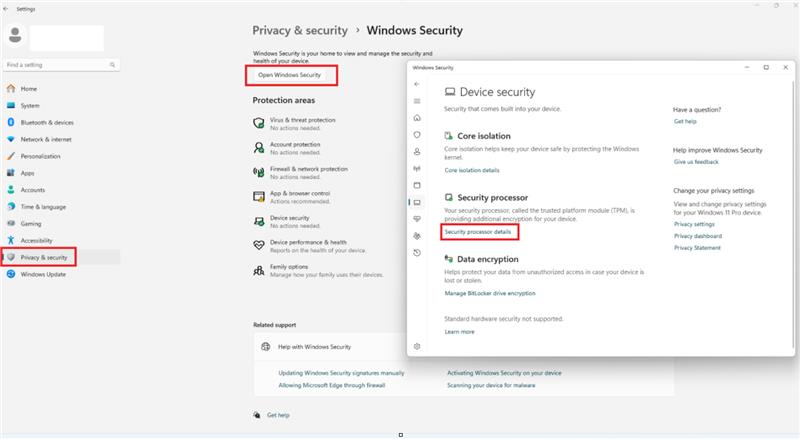Open Virus & threat protection shield icon in sidebar
The image size is (800, 439).
point(417,135)
